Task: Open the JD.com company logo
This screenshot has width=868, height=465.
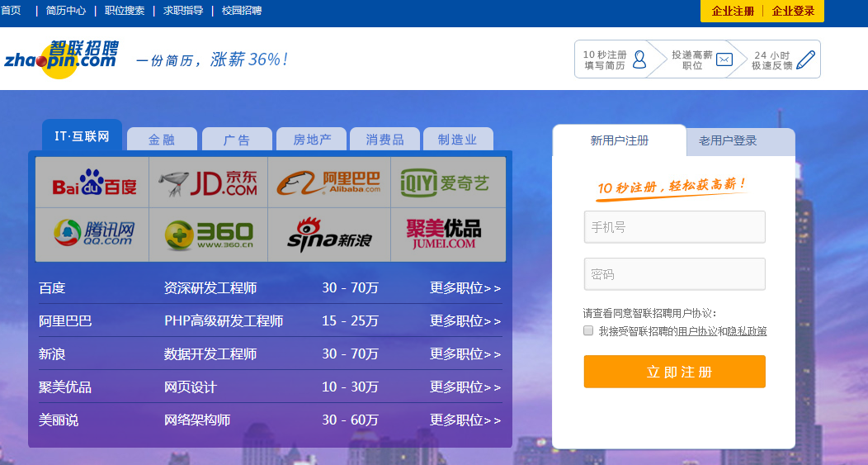Action: [208, 183]
